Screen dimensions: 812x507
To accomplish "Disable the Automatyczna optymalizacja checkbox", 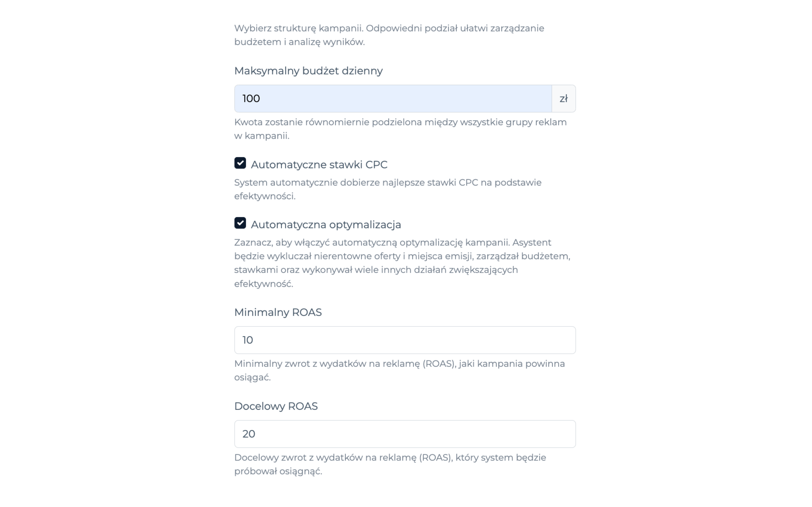I will [240, 223].
